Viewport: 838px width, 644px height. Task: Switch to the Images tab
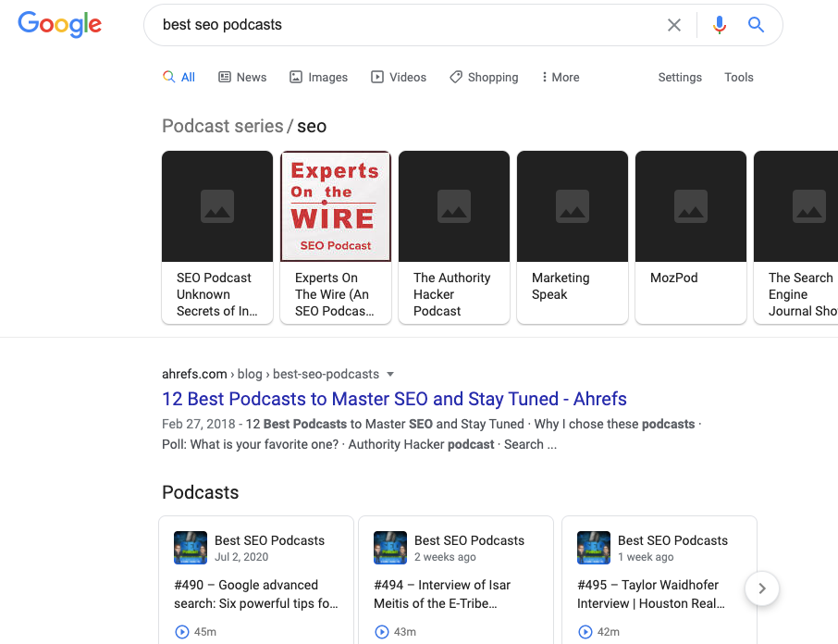pos(318,77)
